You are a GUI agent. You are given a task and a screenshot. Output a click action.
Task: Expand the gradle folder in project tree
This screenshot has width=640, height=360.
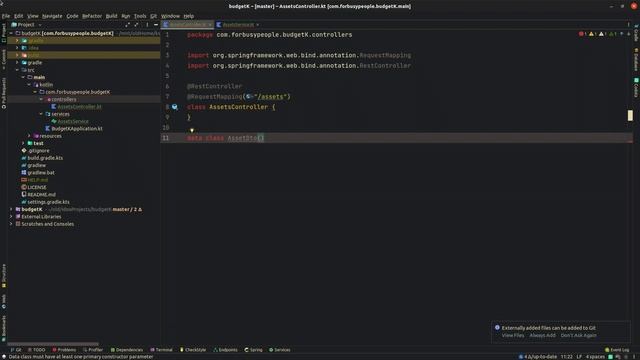click(x=17, y=63)
